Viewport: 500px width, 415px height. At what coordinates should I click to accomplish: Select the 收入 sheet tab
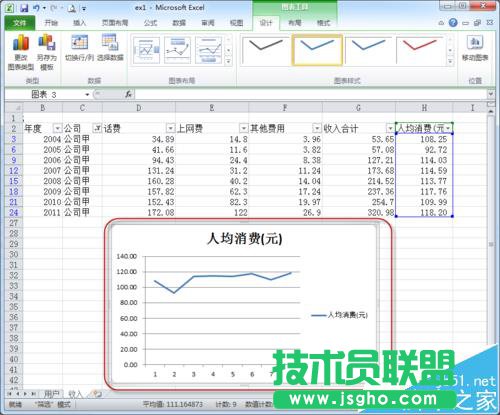point(75,394)
